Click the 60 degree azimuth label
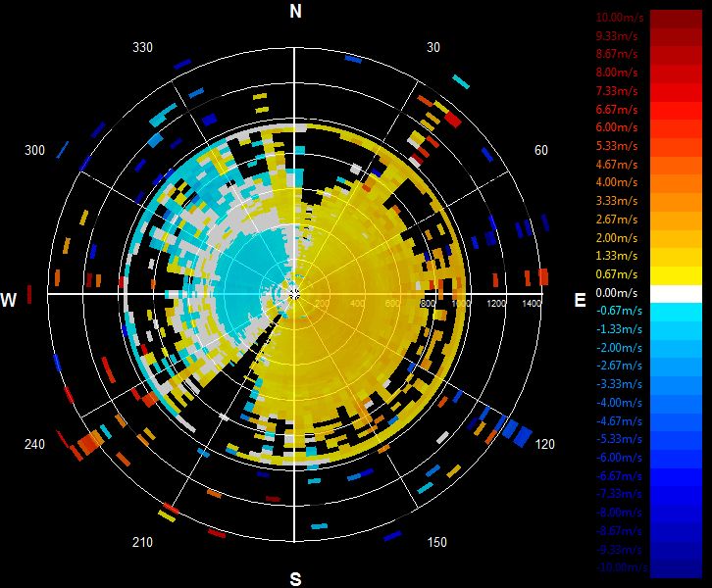Image resolution: width=712 pixels, height=588 pixels. click(x=541, y=150)
